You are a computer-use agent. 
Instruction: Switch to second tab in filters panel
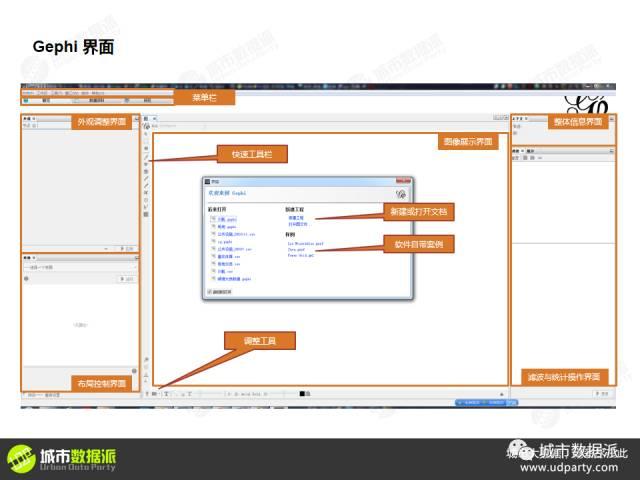coord(530,151)
